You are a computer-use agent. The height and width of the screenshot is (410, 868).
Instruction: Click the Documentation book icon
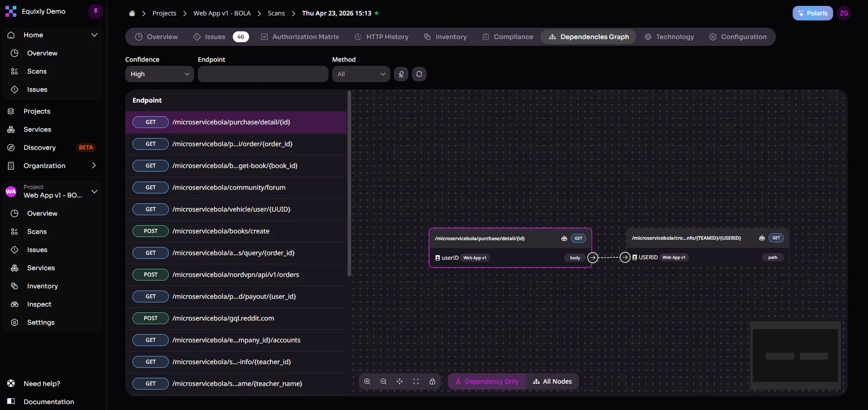click(x=11, y=401)
